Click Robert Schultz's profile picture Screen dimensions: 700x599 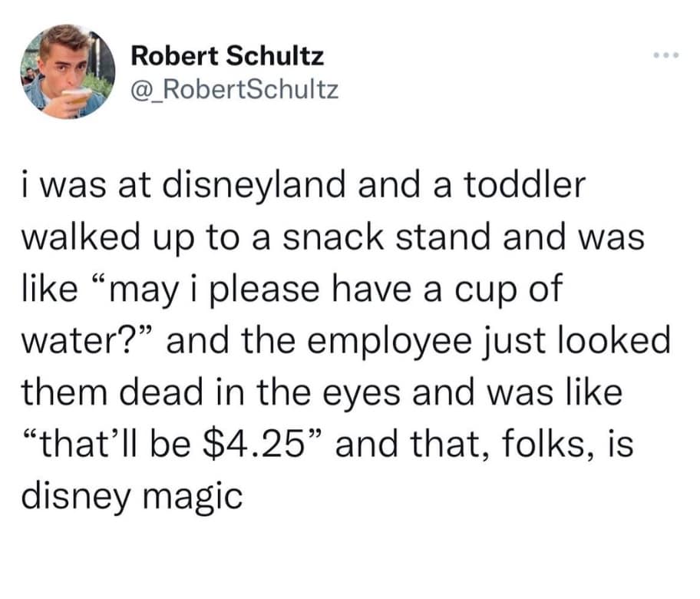[68, 71]
